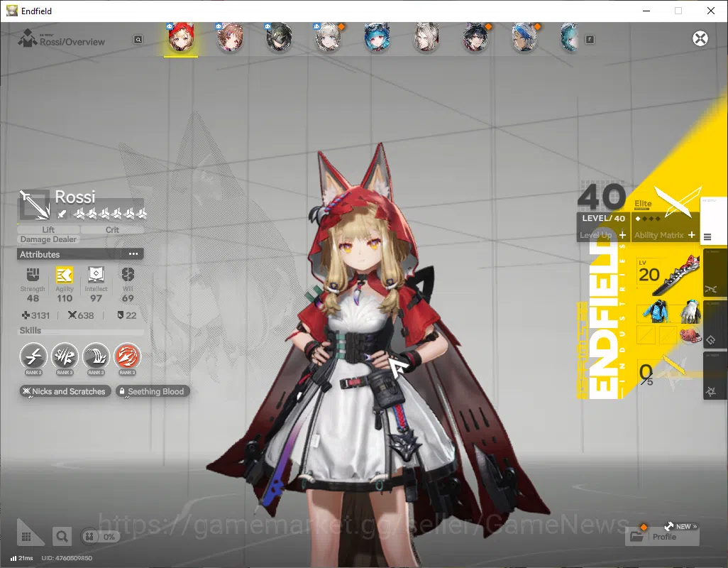Click the highlighted Agility attribute icon
Viewport: 728px width, 568px height.
pyautogui.click(x=65, y=275)
